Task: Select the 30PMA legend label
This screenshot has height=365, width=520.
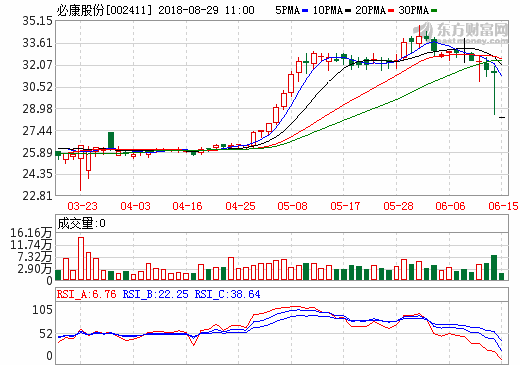Action: pyautogui.click(x=413, y=10)
